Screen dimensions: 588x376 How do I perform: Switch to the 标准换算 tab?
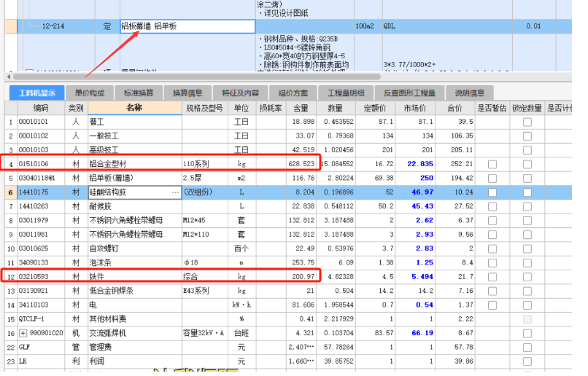pyautogui.click(x=139, y=93)
